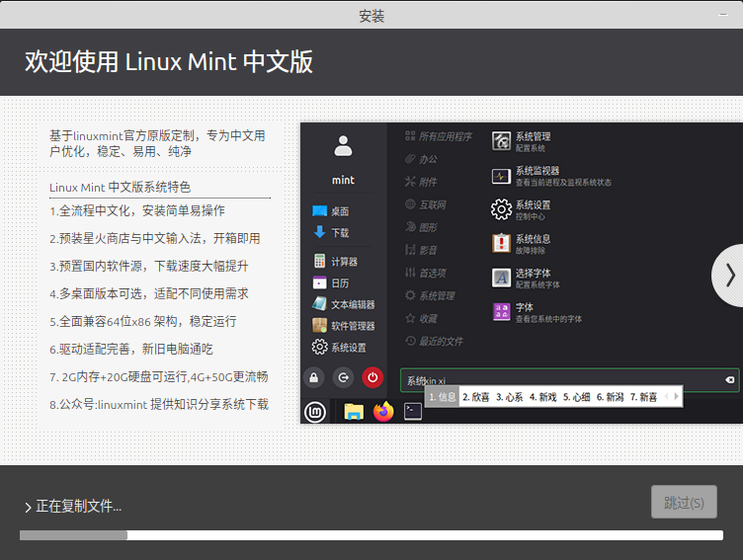Open the terminal taskbar icon
Screen dimensions: 743x560
coord(413,411)
